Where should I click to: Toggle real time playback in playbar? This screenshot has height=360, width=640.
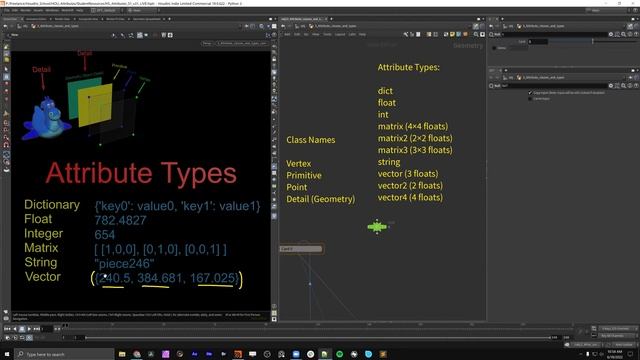[x=29, y=338]
